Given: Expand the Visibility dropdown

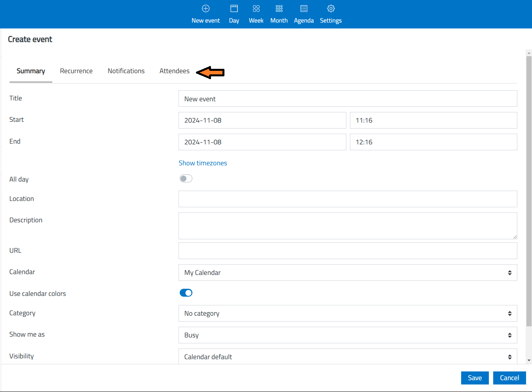Looking at the screenshot, I should coord(348,356).
